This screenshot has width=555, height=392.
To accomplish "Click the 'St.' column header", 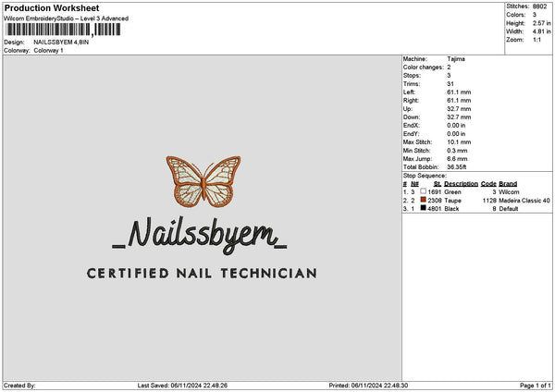I will tap(438, 184).
